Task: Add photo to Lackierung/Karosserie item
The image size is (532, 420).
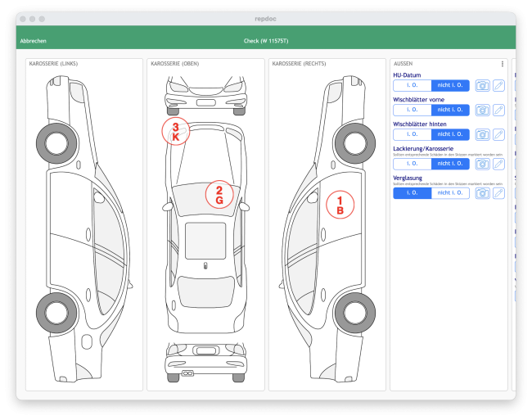Action: click(x=483, y=164)
